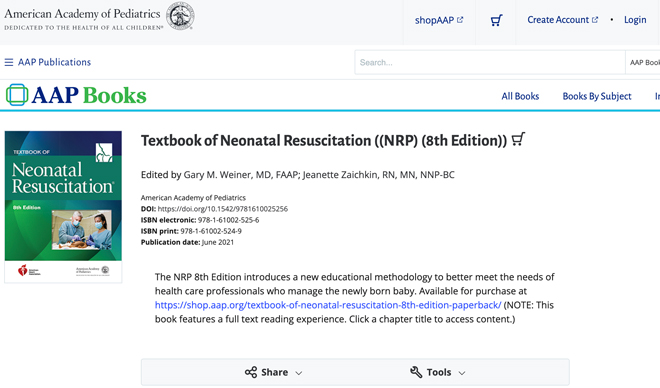
Task: Open the shopAAP link
Action: 439,20
